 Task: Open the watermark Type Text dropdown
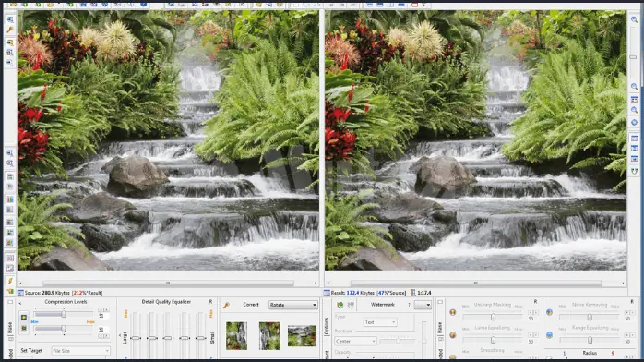click(x=380, y=322)
